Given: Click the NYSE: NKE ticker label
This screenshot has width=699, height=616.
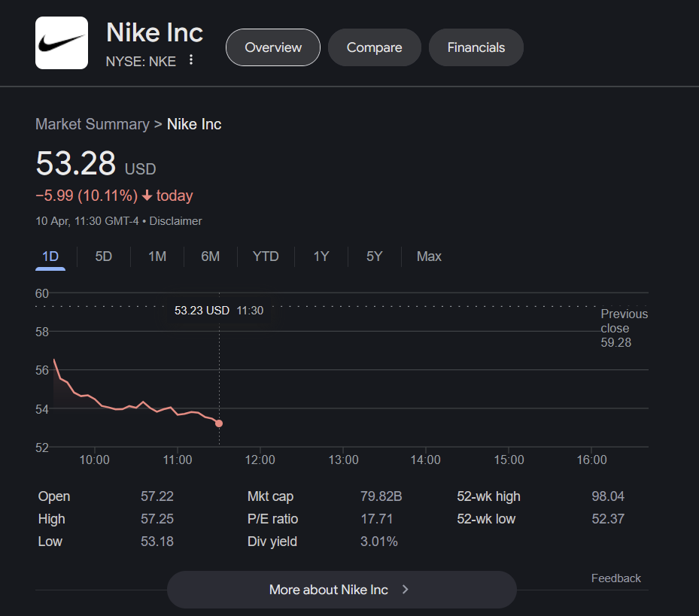Looking at the screenshot, I should (141, 61).
